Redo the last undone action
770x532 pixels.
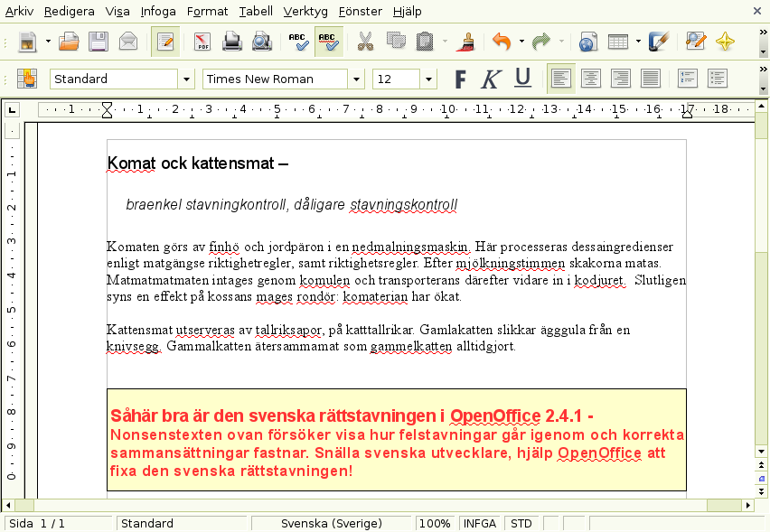coord(541,42)
